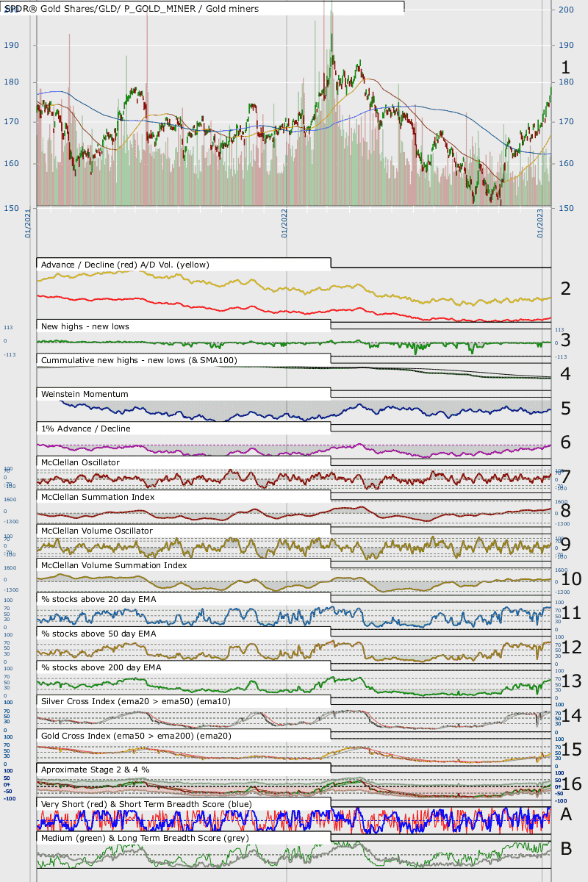Click panel marker A for short term breadth
This screenshot has width=588, height=882.
point(565,814)
